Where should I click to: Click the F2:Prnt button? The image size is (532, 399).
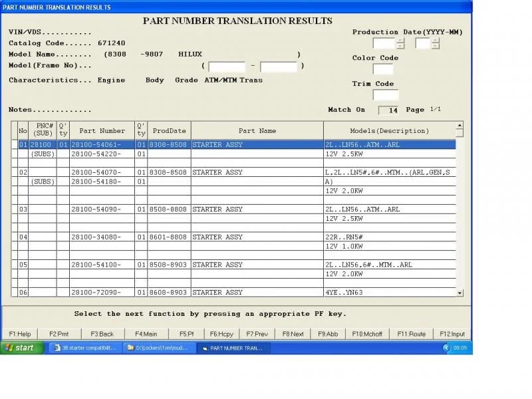59,334
